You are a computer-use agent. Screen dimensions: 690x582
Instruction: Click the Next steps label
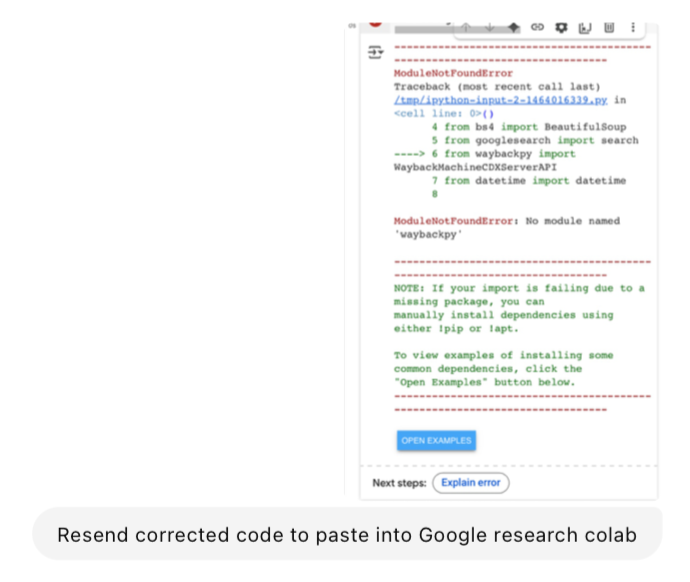[399, 483]
